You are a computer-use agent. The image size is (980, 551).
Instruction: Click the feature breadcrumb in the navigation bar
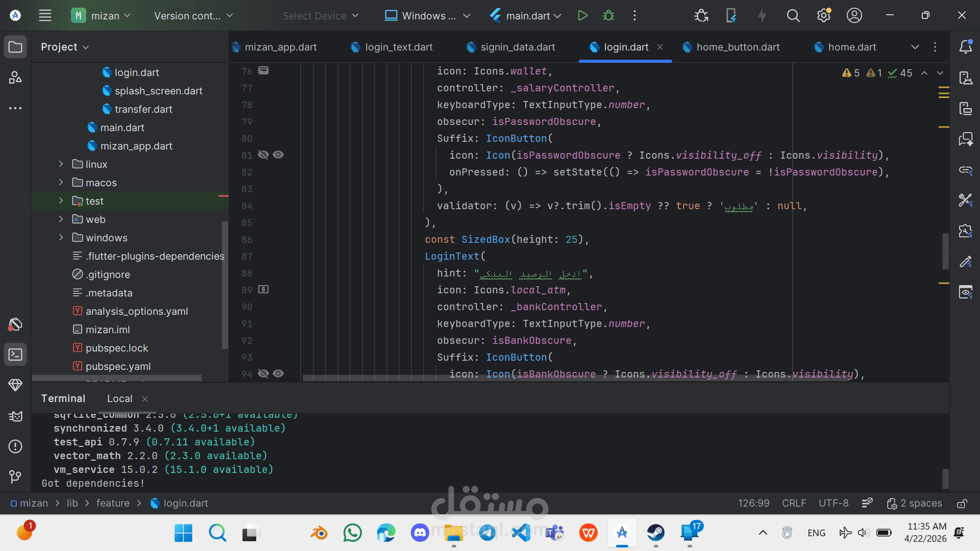(113, 504)
